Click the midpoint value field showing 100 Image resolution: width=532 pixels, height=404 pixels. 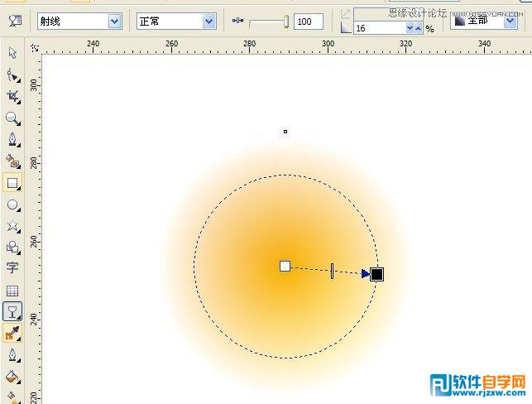pos(308,22)
